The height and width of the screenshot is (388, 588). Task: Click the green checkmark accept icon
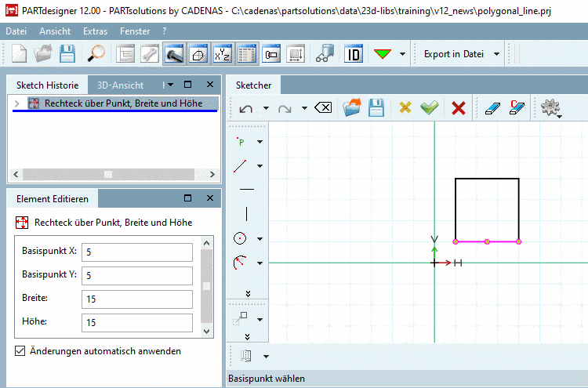428,108
